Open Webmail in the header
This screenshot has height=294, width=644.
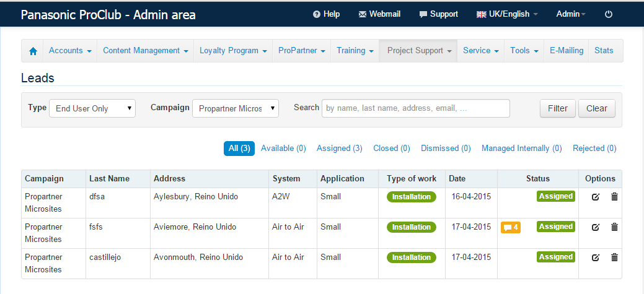click(379, 14)
